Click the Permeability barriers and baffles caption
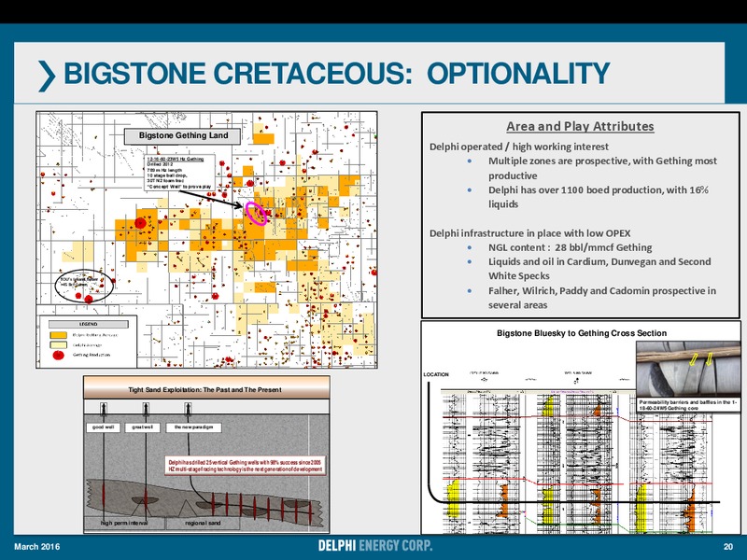Viewport: 747px width, 560px height. pos(688,405)
